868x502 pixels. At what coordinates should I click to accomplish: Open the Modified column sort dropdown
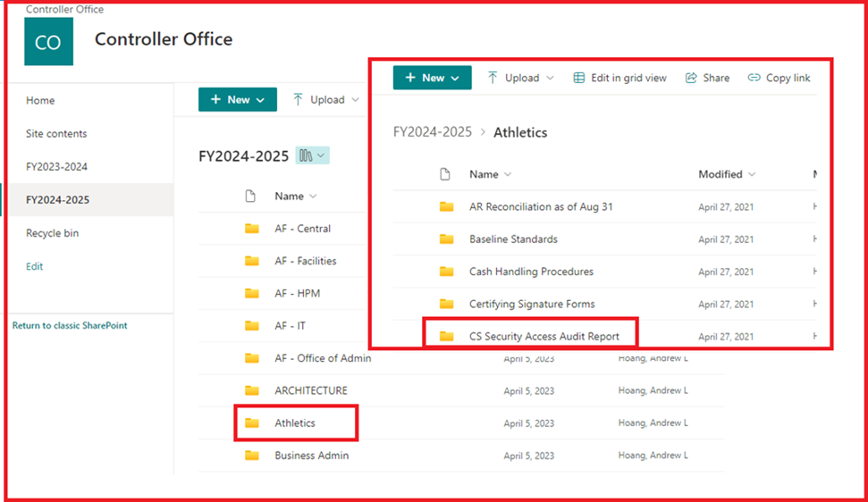(752, 174)
